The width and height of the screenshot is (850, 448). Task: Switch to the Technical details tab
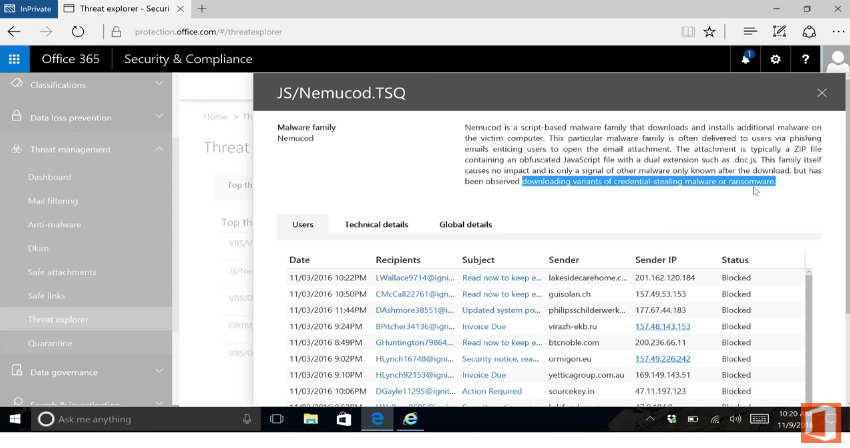[376, 224]
